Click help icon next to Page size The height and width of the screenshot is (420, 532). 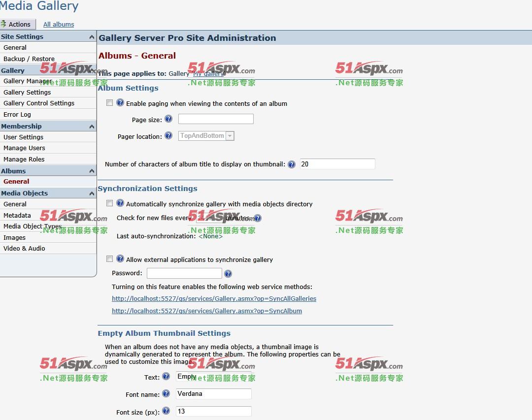tap(168, 119)
